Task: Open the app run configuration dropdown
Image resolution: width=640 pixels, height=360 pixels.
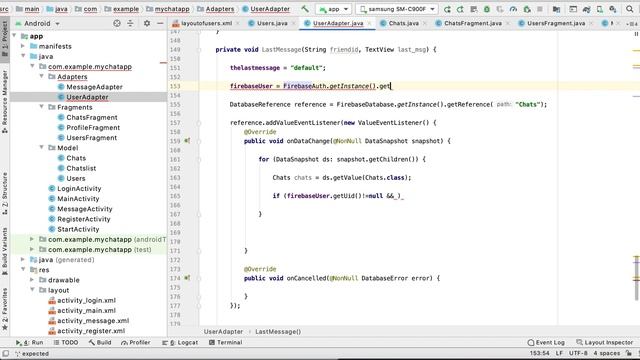Action: click(x=333, y=9)
